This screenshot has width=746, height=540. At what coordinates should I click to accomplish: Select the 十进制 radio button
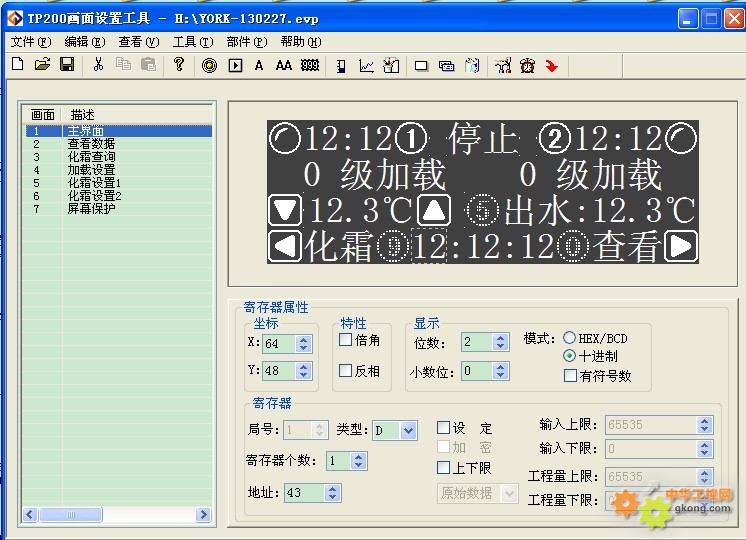point(569,356)
